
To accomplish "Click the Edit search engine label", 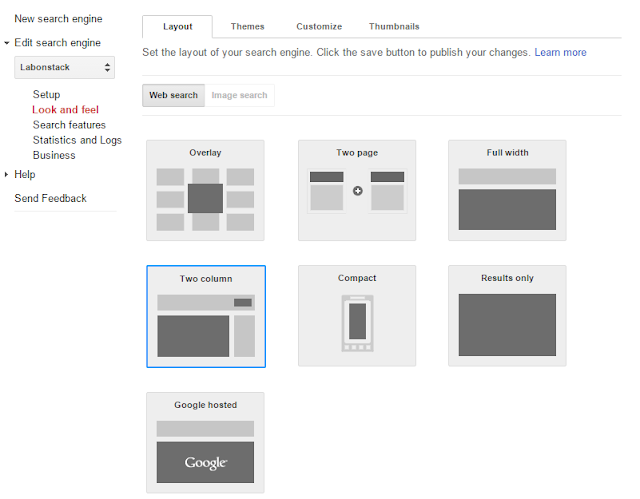I will pos(57,43).
